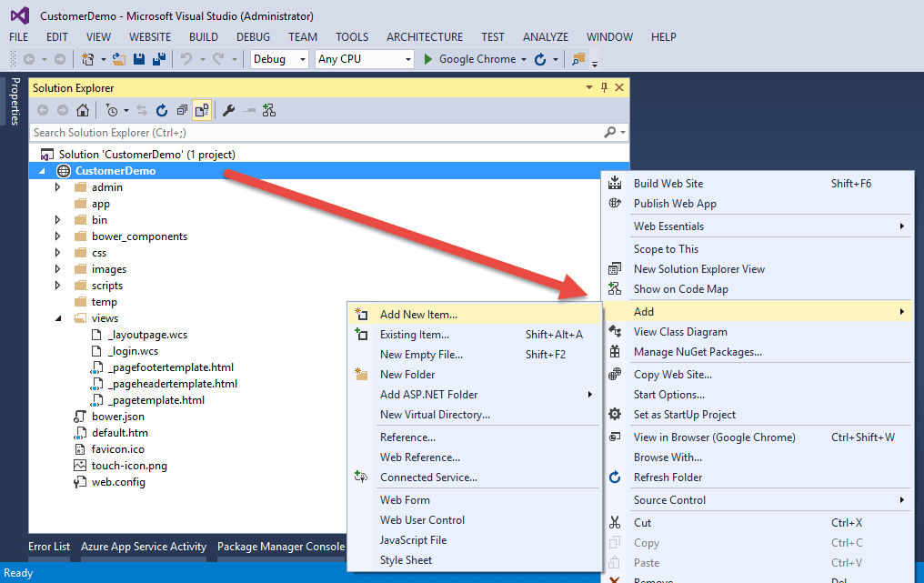Expand the images folder

(x=58, y=269)
